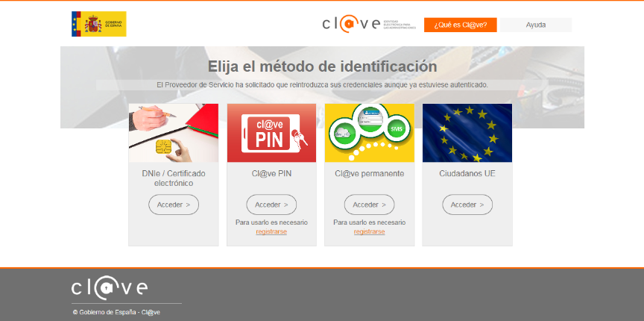This screenshot has width=644, height=321.
Task: Click the Gobierno de España - Cl@ve copyright text
Action: (116, 312)
